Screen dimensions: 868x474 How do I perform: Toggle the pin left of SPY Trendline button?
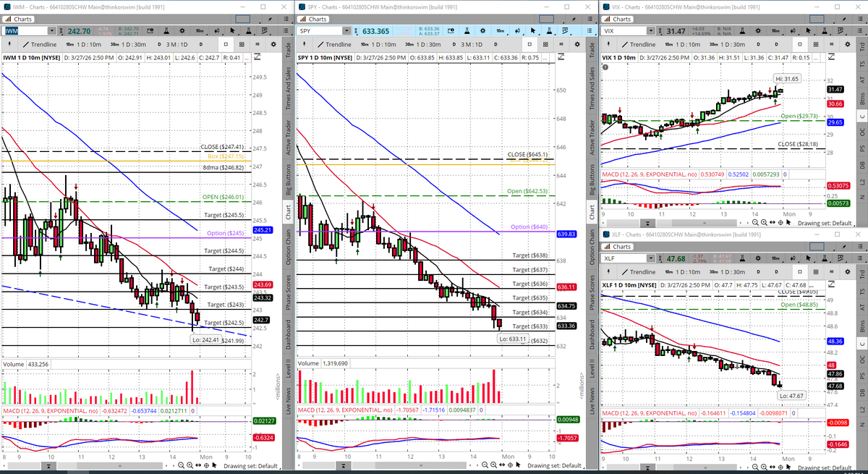coord(304,45)
